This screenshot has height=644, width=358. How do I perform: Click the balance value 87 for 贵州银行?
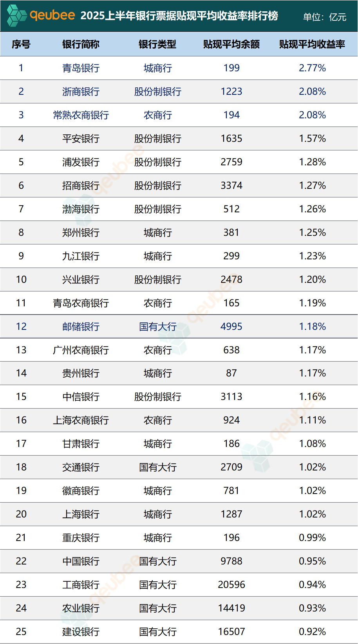click(x=231, y=373)
